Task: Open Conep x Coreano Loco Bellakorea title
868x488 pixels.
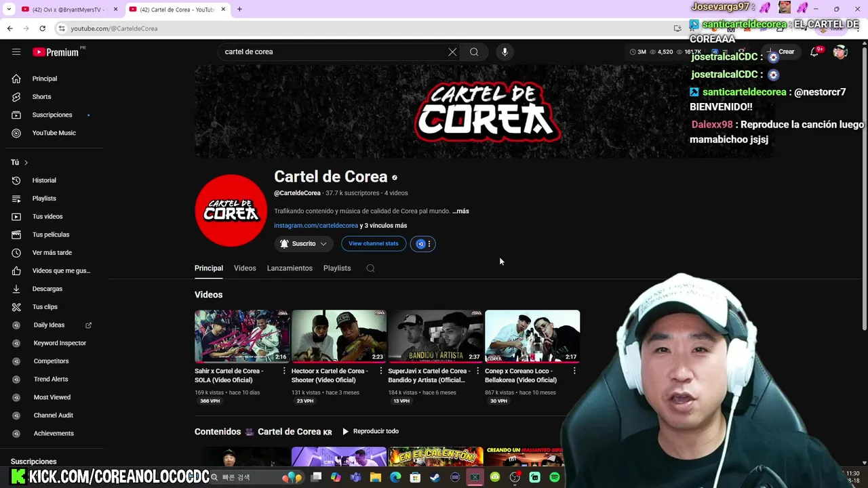Action: coord(521,375)
